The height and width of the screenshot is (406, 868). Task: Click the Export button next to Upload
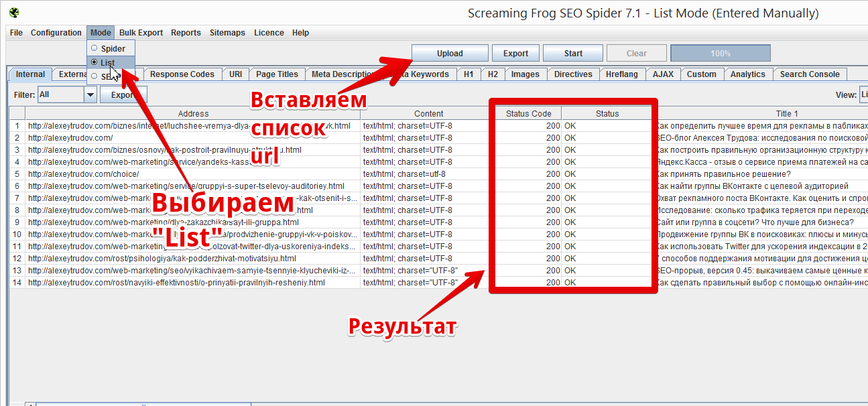point(515,54)
